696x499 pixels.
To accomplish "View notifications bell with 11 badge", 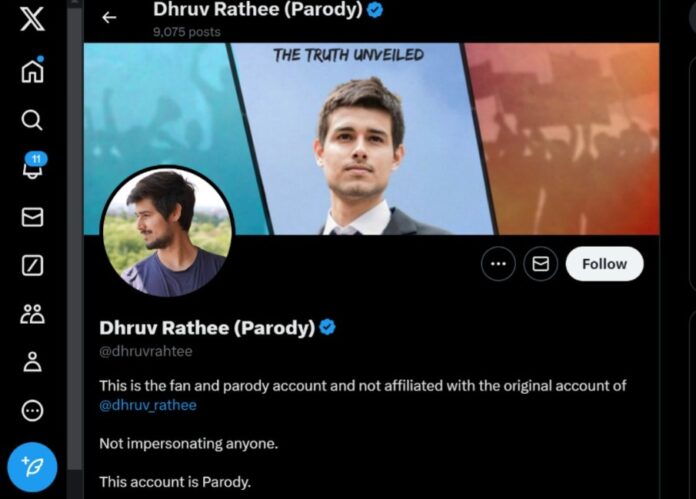I will pyautogui.click(x=35, y=166).
